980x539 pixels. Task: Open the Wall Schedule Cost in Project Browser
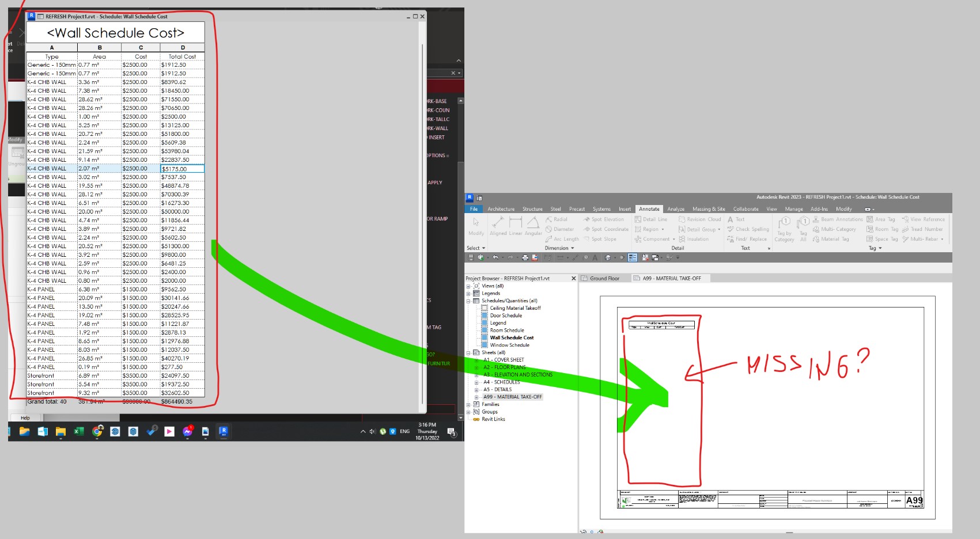coord(512,337)
